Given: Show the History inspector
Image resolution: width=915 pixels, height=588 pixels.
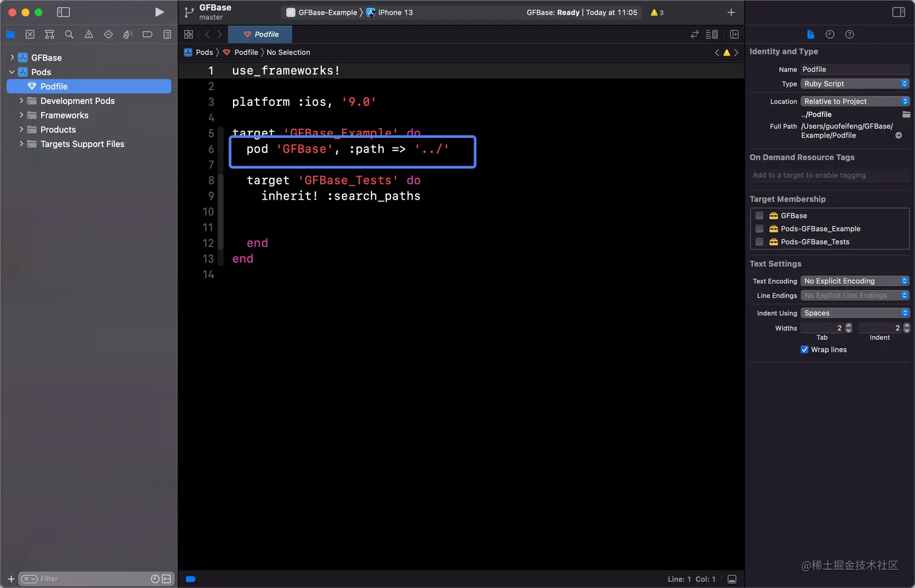Looking at the screenshot, I should [x=830, y=34].
